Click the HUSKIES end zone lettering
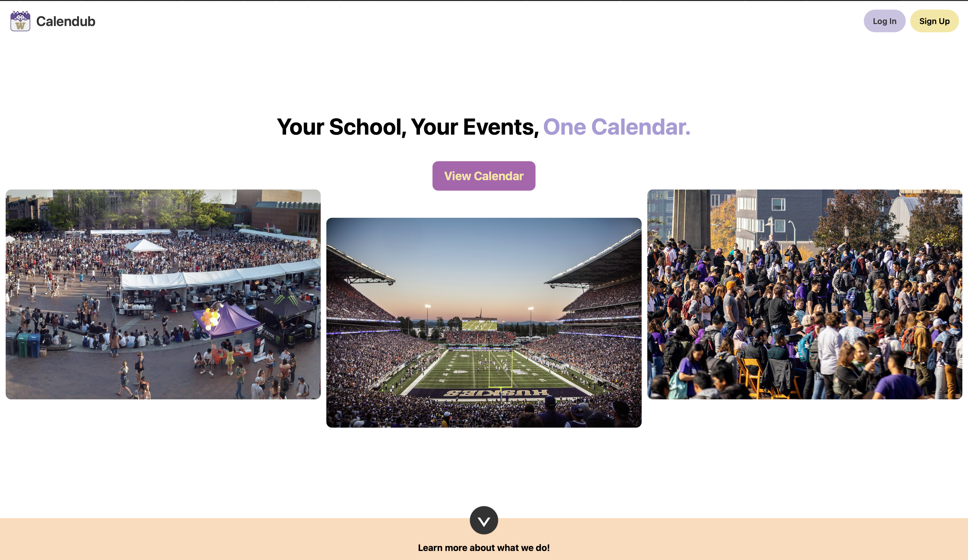This screenshot has width=968, height=560. pyautogui.click(x=496, y=393)
